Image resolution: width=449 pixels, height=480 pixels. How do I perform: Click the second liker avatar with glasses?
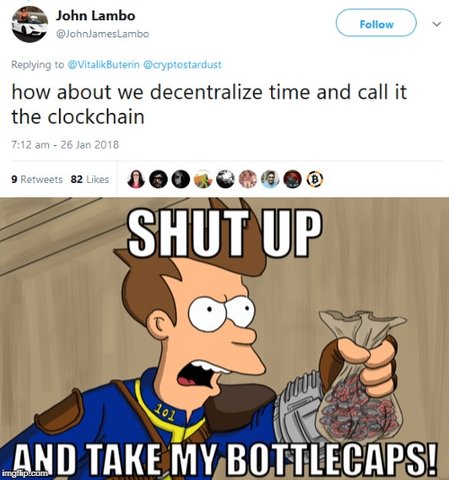[x=158, y=179]
